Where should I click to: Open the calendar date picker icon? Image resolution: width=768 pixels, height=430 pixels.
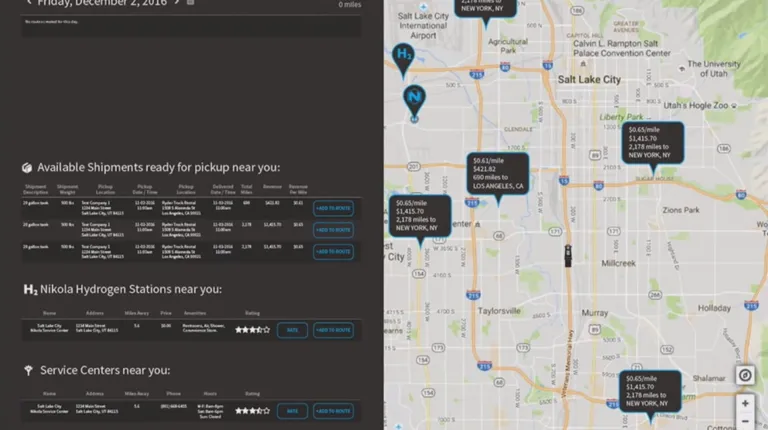point(191,3)
